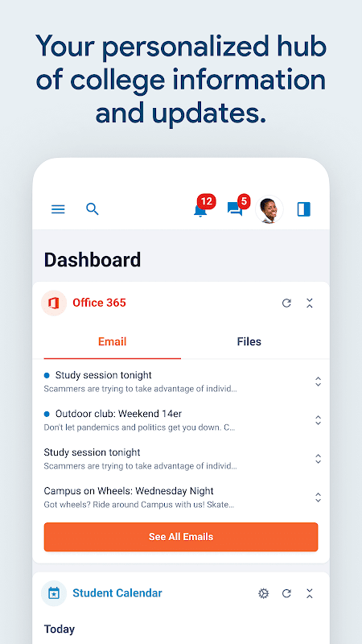This screenshot has height=644, width=362.
Task: Click the Student Calendar title
Action: [x=117, y=593]
